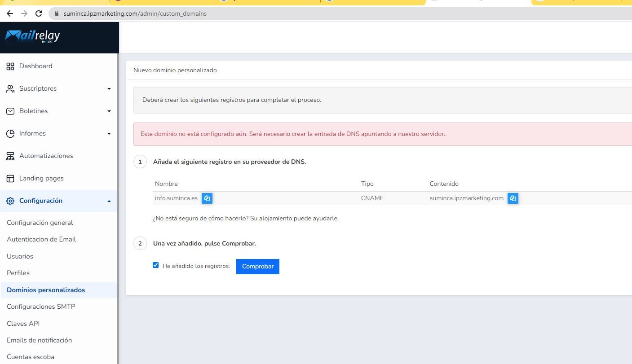Click the Comprobar button
The height and width of the screenshot is (364, 632).
pyautogui.click(x=258, y=267)
